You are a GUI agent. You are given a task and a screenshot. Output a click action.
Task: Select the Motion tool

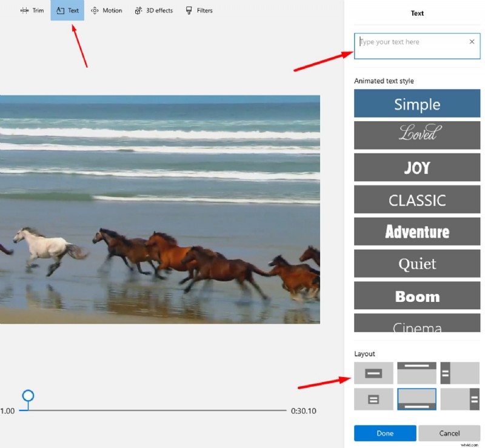tap(107, 10)
